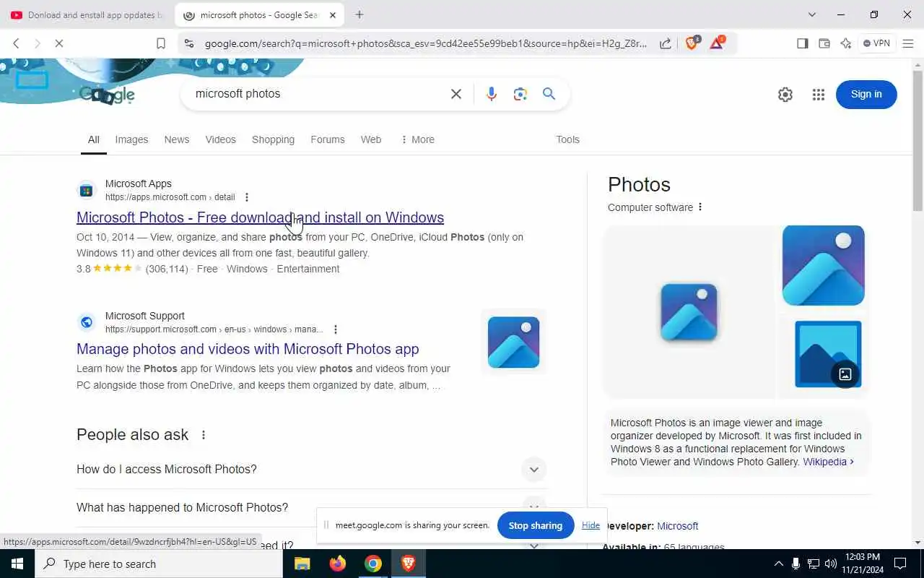
Task: Stop page loading with the X button
Action: (59, 43)
